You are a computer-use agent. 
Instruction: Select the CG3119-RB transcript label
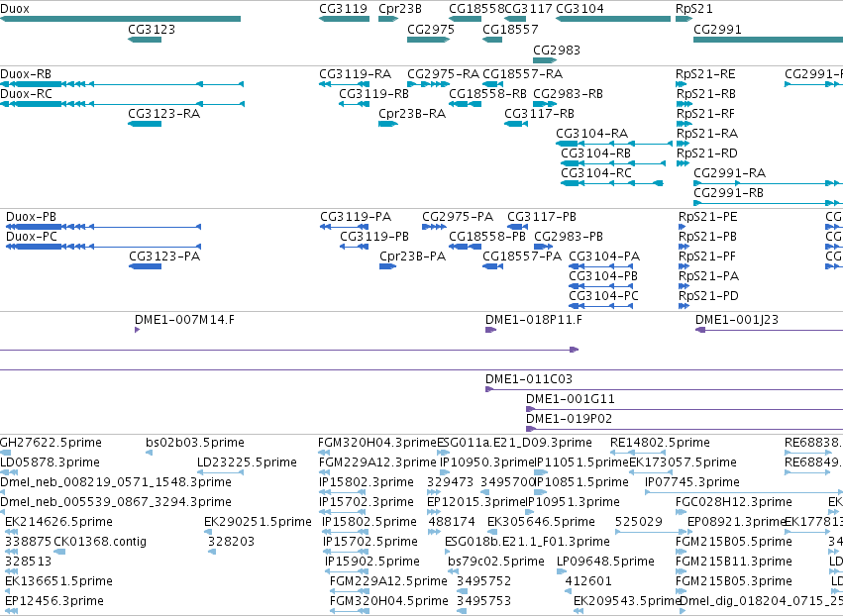pos(373,93)
